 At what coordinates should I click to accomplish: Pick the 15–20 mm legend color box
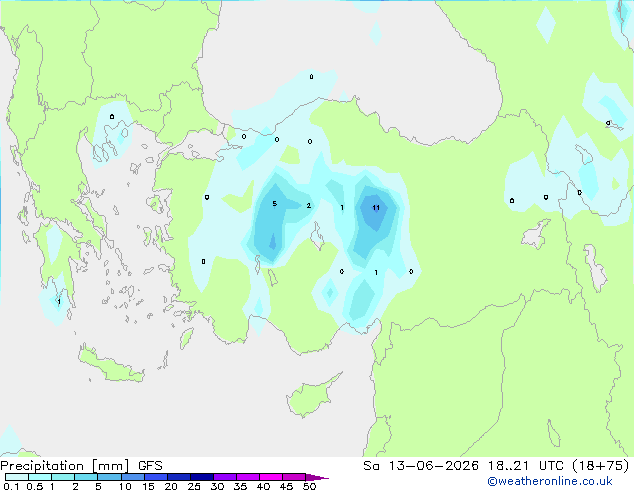pyautogui.click(x=156, y=477)
